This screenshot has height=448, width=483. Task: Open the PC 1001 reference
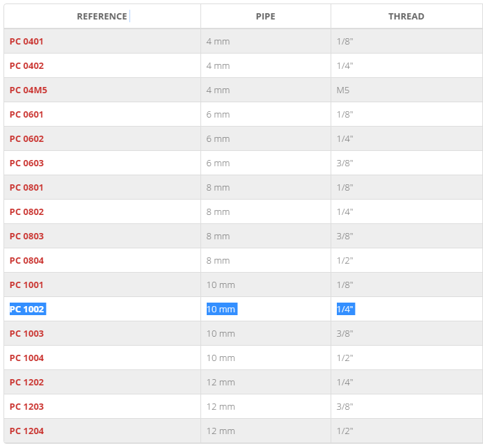point(26,285)
